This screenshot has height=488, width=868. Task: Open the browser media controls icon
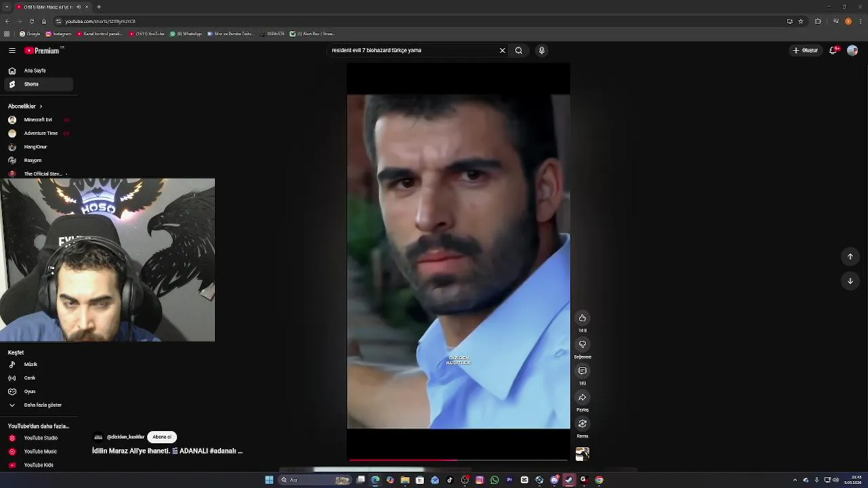(835, 21)
